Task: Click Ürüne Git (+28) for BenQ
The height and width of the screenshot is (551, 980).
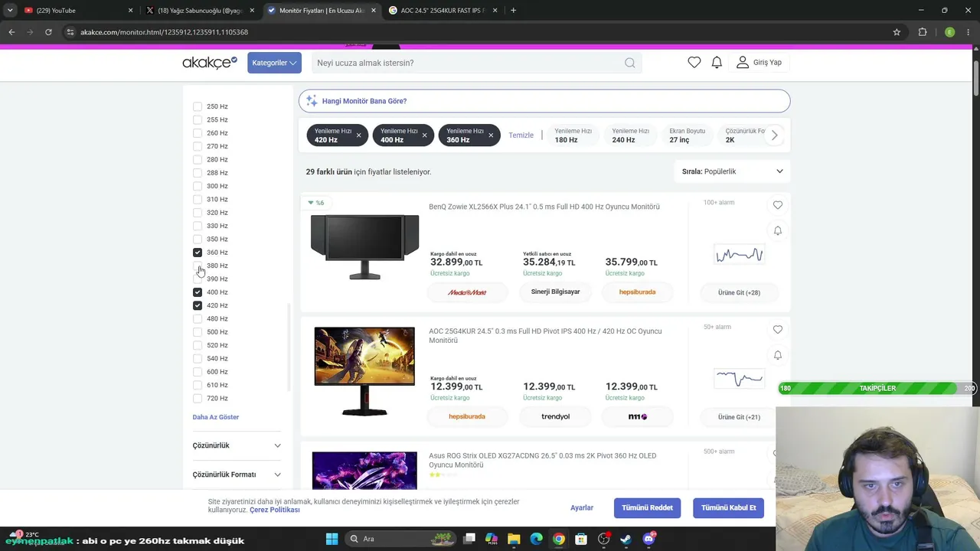Action: pyautogui.click(x=739, y=292)
